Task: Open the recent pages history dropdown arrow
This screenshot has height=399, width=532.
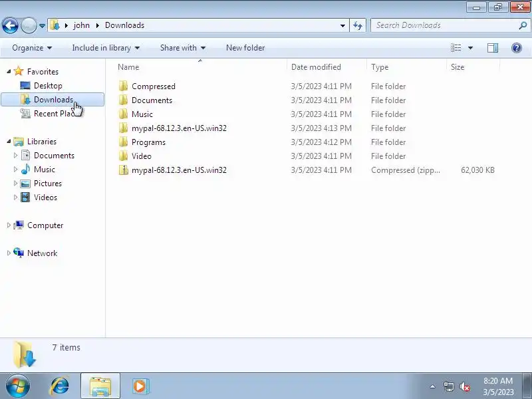Action: [x=42, y=26]
